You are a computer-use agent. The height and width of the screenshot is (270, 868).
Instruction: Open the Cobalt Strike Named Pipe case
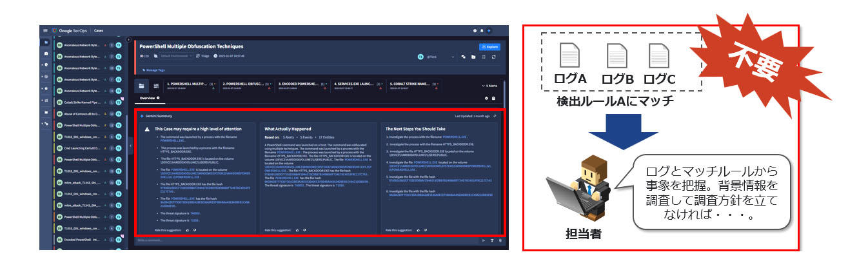81,102
